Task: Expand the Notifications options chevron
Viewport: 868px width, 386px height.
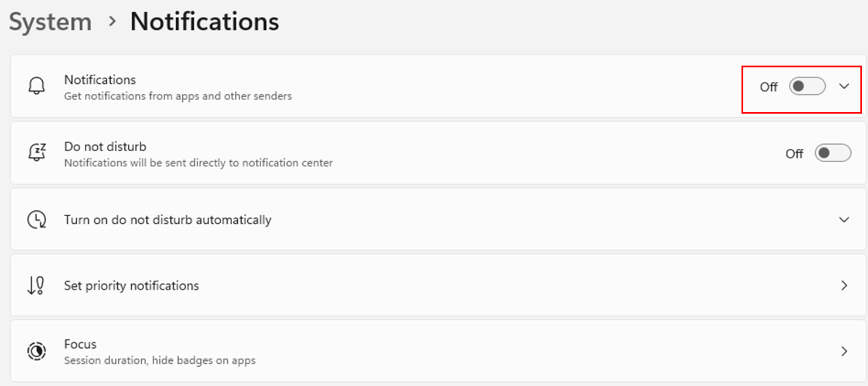Action: pyautogui.click(x=844, y=87)
